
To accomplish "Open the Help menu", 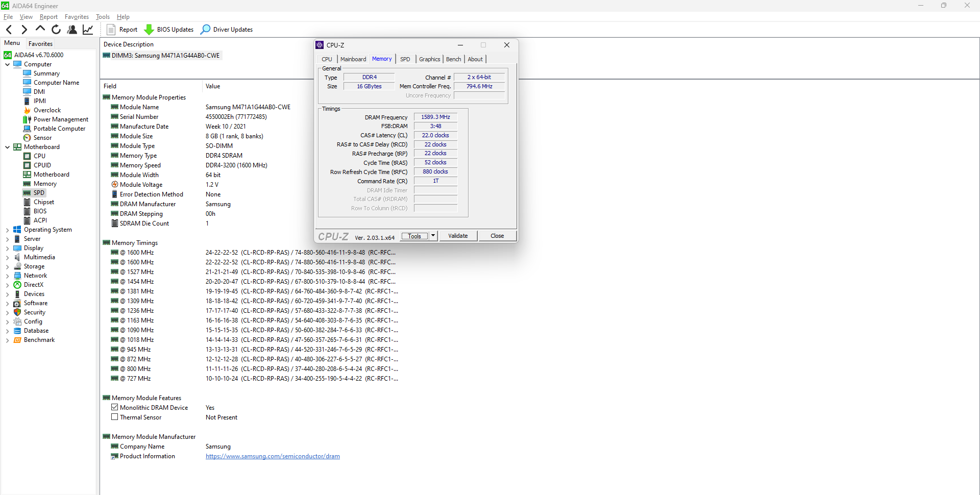I will click(x=123, y=17).
